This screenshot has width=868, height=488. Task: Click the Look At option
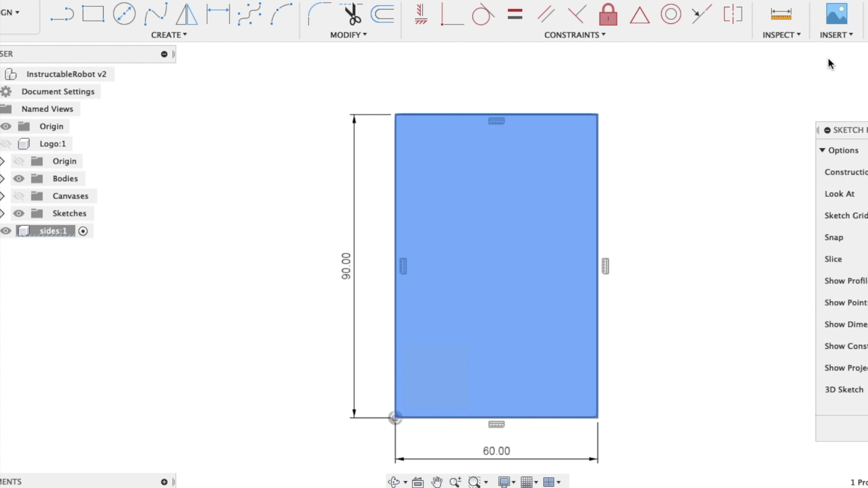coord(839,194)
